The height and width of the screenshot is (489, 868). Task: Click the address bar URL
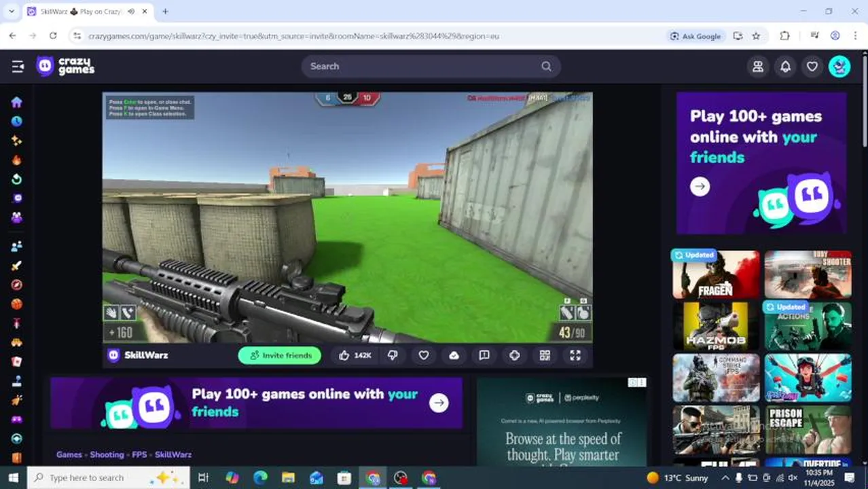point(293,36)
